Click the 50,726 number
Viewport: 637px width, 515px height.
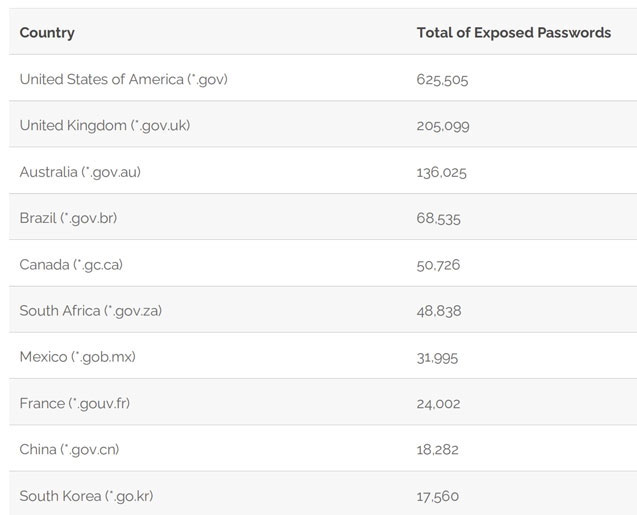pos(438,265)
